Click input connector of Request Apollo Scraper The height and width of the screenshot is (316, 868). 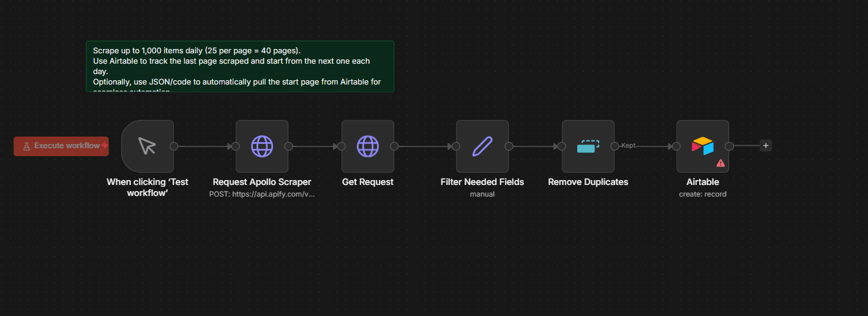(236, 146)
